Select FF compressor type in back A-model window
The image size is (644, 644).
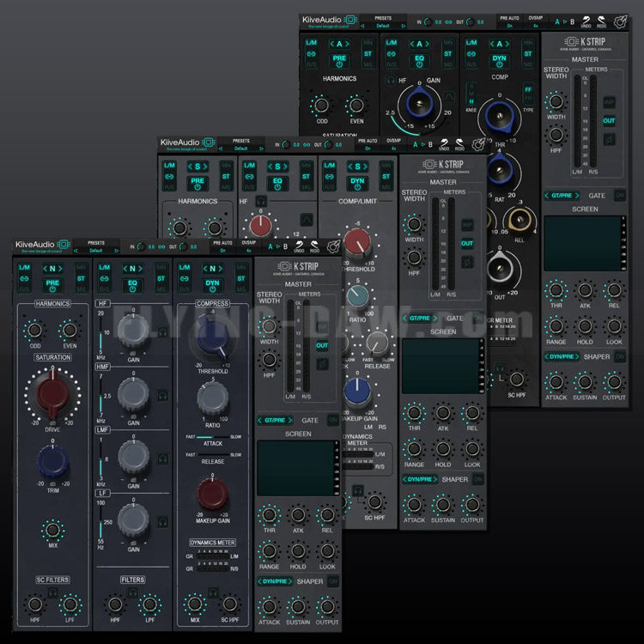(528, 89)
